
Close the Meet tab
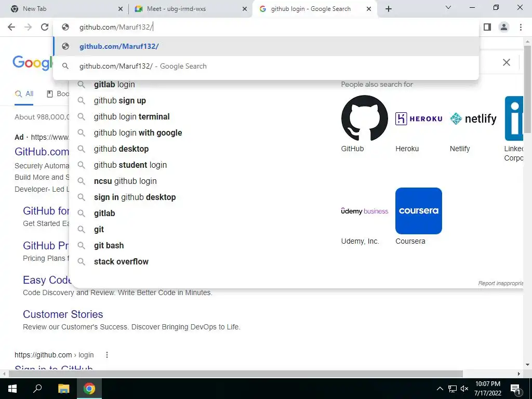[x=245, y=9]
